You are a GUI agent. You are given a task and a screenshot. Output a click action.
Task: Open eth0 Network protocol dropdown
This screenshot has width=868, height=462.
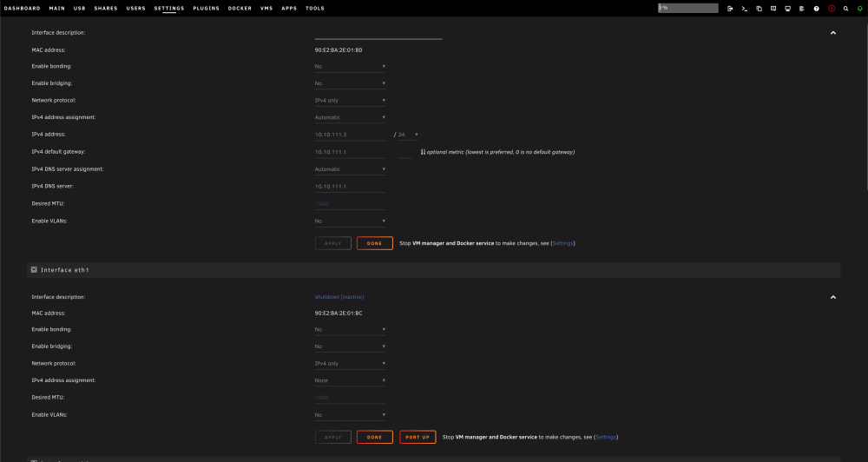pyautogui.click(x=350, y=101)
